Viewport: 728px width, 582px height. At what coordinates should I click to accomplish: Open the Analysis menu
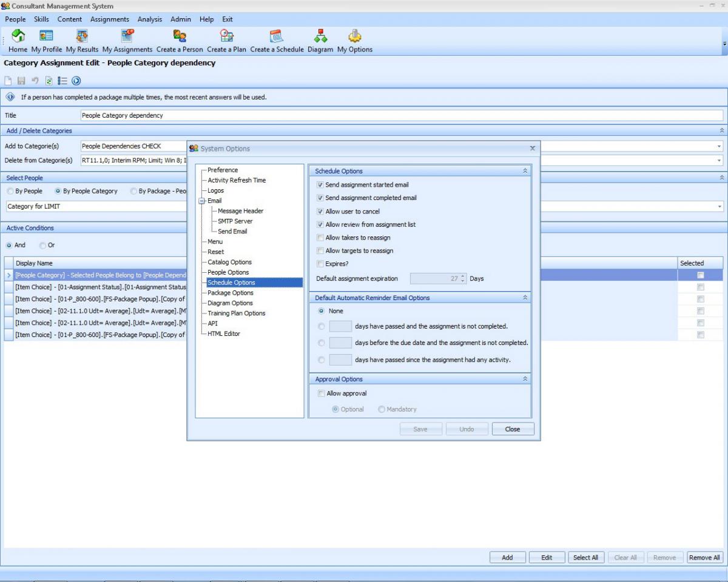click(x=149, y=19)
